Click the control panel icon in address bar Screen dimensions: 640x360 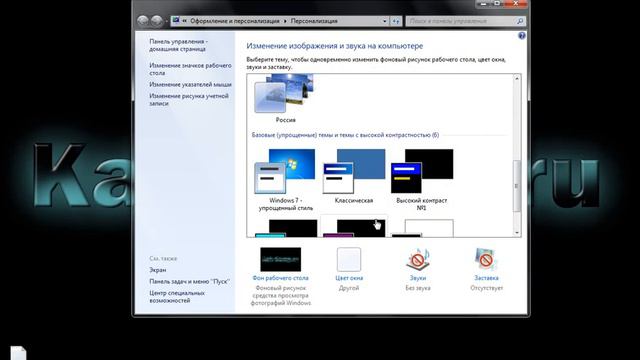click(x=176, y=20)
